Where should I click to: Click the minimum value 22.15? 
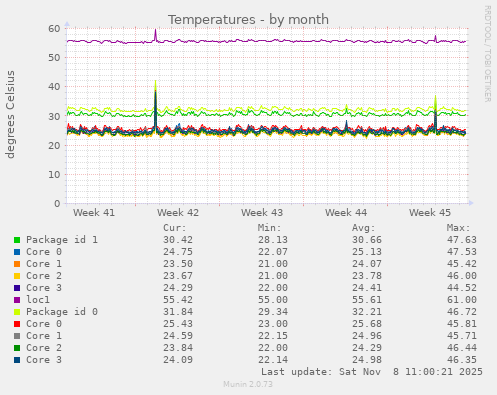pos(272,336)
